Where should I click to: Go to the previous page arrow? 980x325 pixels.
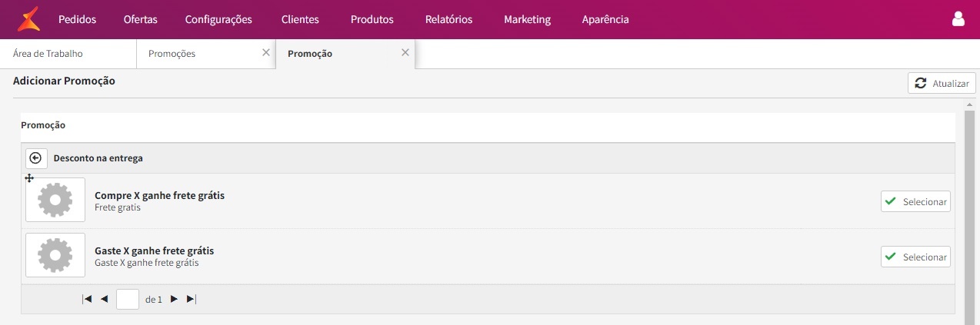(104, 299)
